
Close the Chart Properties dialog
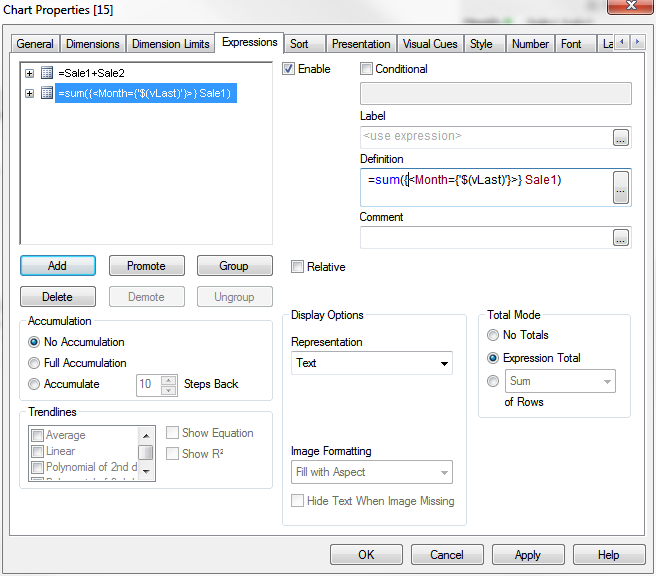pyautogui.click(x=630, y=6)
